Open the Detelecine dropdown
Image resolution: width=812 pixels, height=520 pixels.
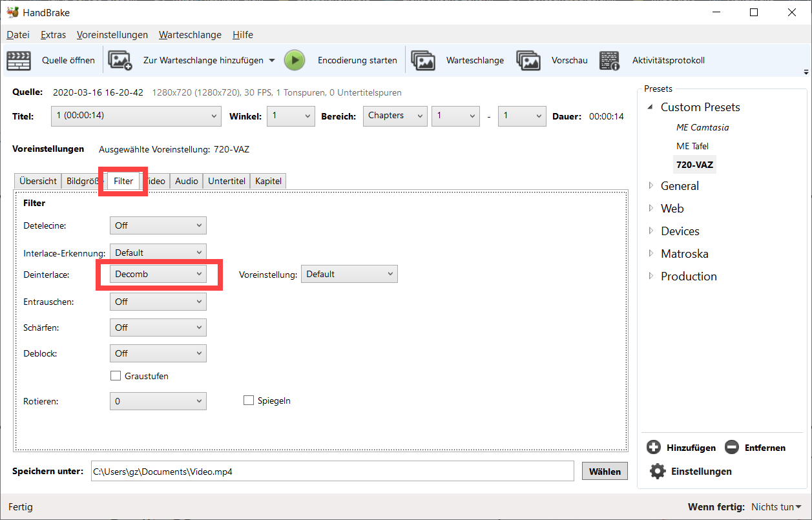click(x=158, y=225)
